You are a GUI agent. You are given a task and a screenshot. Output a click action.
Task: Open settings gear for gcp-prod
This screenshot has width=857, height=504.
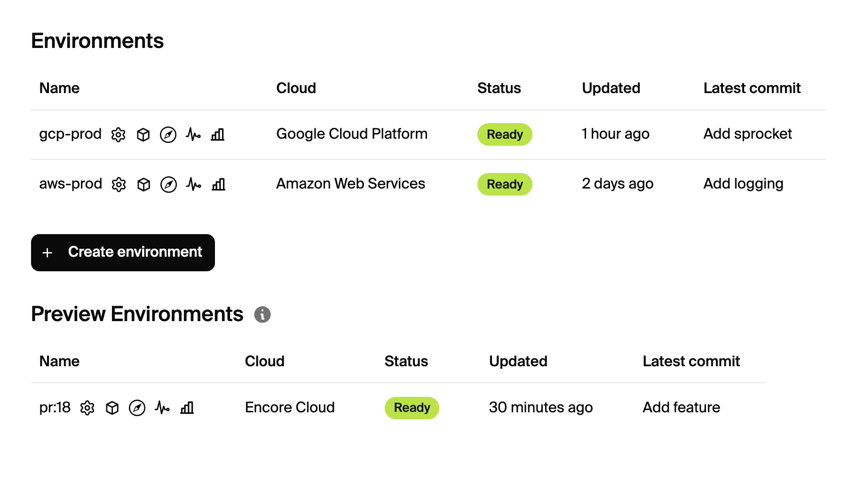[x=118, y=135]
